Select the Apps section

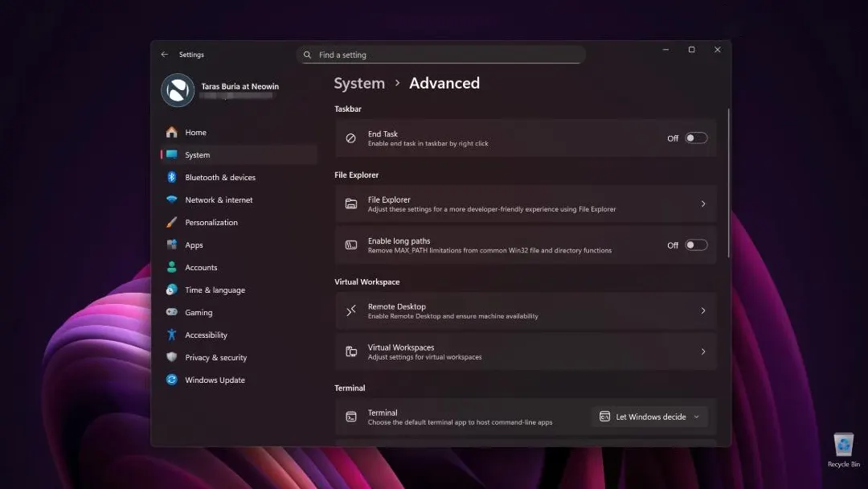click(195, 244)
